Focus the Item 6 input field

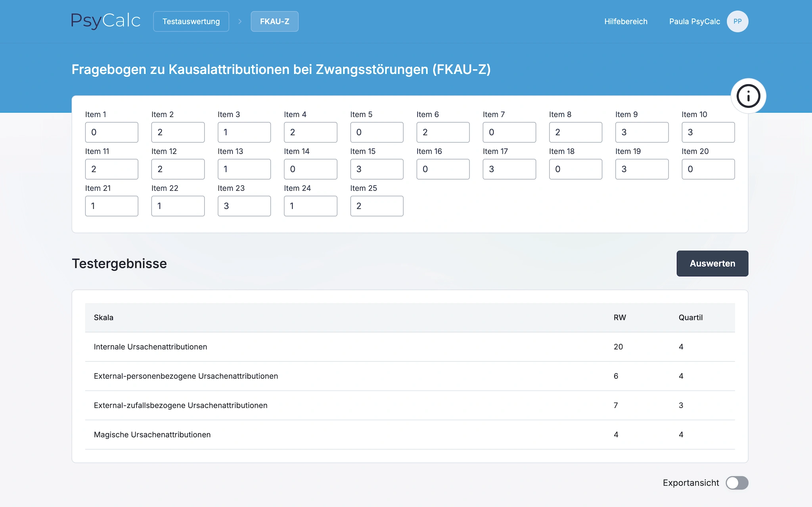pos(443,132)
